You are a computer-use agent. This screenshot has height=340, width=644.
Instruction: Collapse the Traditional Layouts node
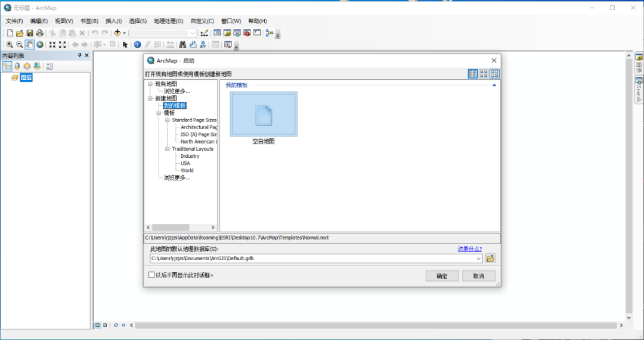[168, 149]
